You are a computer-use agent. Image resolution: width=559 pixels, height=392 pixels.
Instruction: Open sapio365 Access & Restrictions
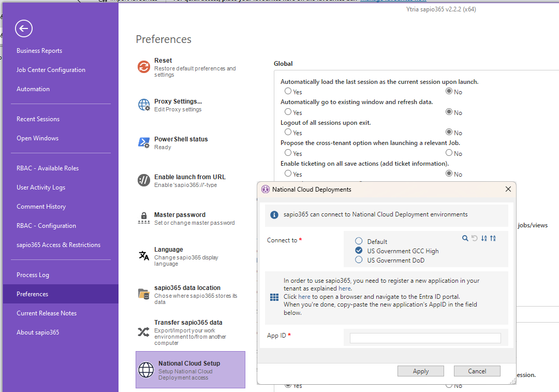pyautogui.click(x=58, y=245)
